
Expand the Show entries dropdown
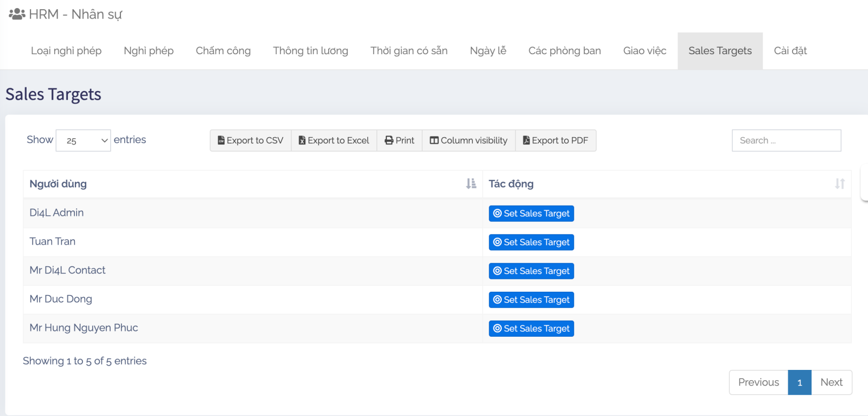[84, 140]
